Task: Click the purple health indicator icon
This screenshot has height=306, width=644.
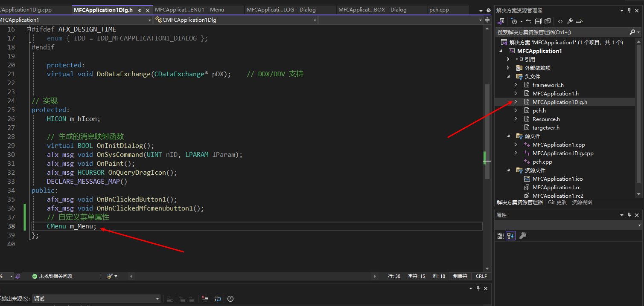Action: pyautogui.click(x=18, y=276)
